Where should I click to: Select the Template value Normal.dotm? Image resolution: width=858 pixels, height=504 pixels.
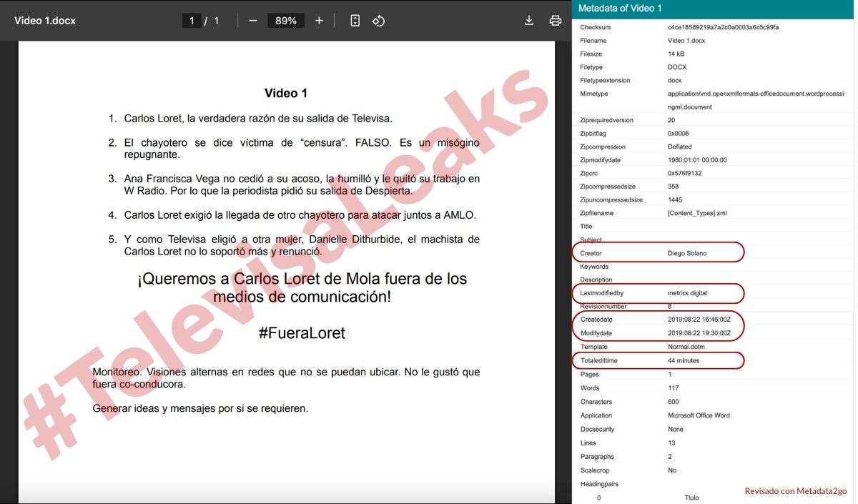(686, 347)
